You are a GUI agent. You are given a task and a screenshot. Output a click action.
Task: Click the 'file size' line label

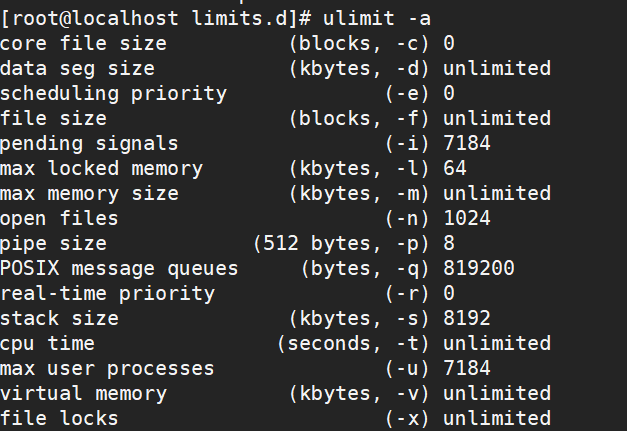[x=53, y=119]
